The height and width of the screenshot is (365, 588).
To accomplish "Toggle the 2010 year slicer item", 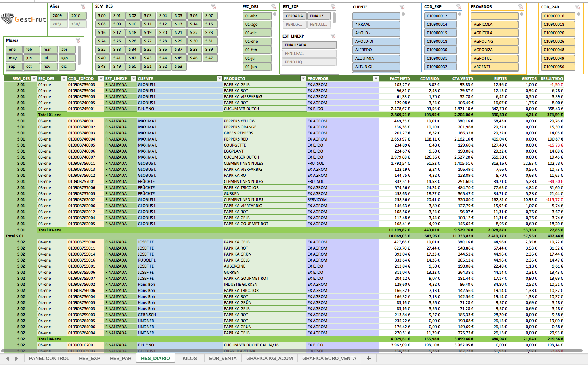I will point(76,16).
